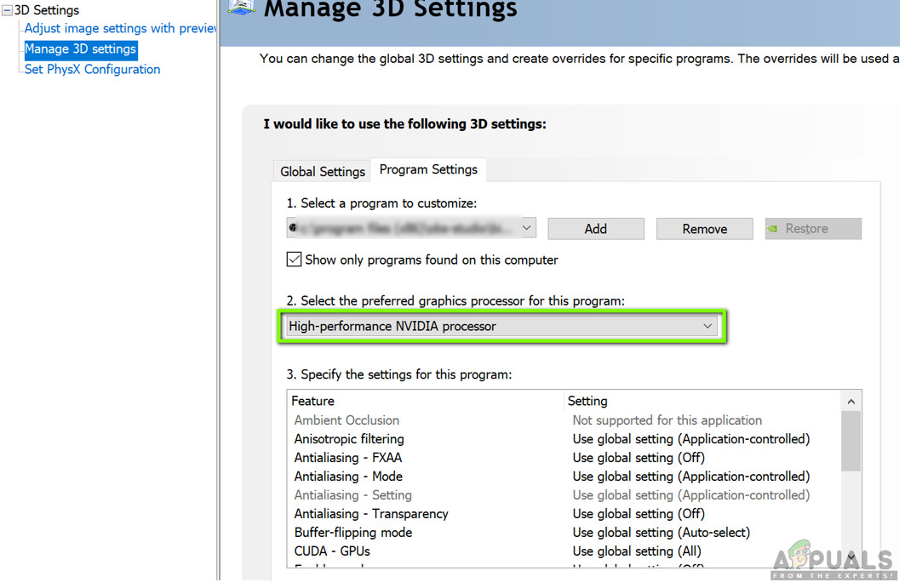Select Manage 3D settings in the sidebar

click(x=80, y=49)
